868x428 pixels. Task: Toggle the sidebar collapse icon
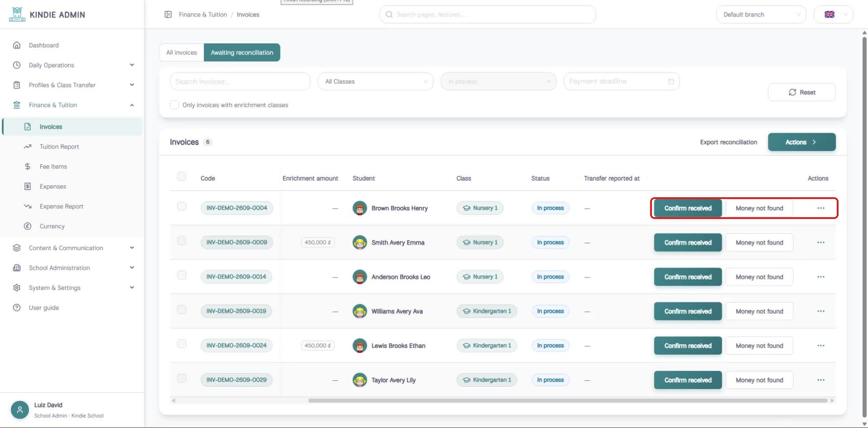(x=168, y=15)
